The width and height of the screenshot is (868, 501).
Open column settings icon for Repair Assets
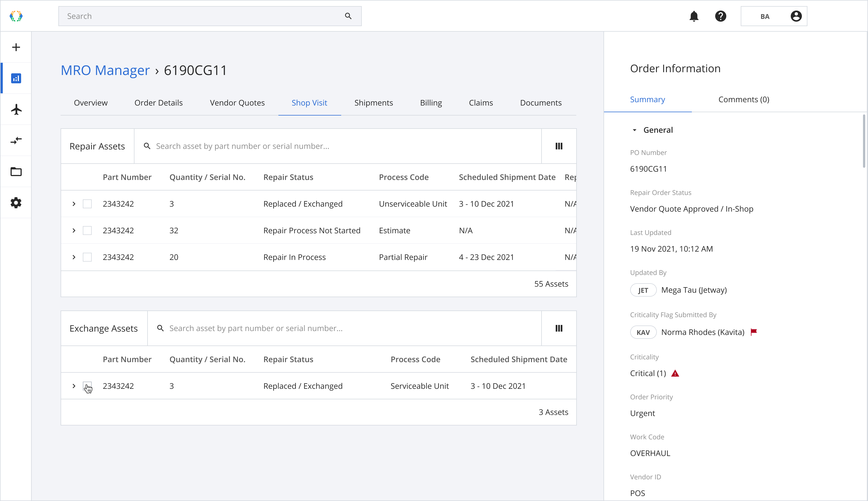(559, 146)
